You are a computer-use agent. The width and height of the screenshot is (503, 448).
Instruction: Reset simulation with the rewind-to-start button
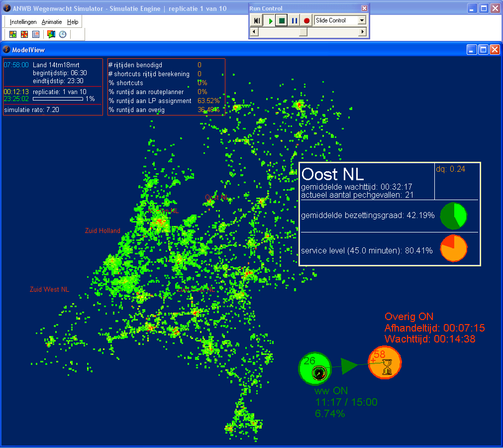click(257, 21)
